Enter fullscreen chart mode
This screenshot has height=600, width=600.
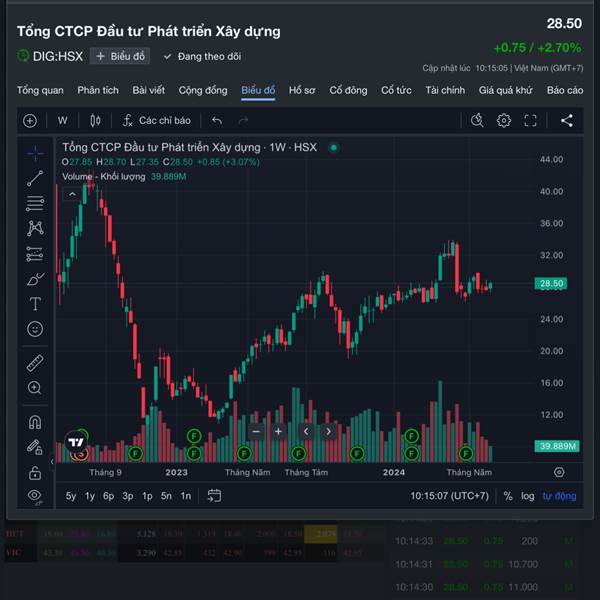click(x=530, y=121)
